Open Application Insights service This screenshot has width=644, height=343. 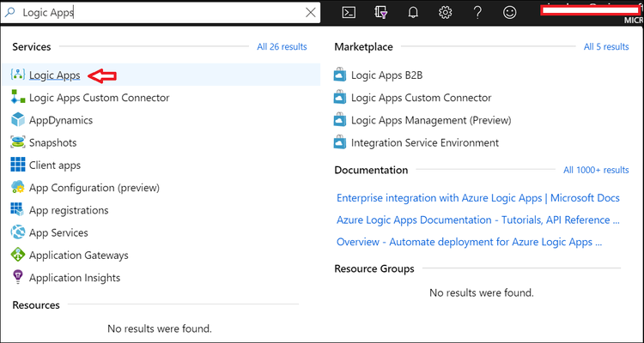(75, 278)
